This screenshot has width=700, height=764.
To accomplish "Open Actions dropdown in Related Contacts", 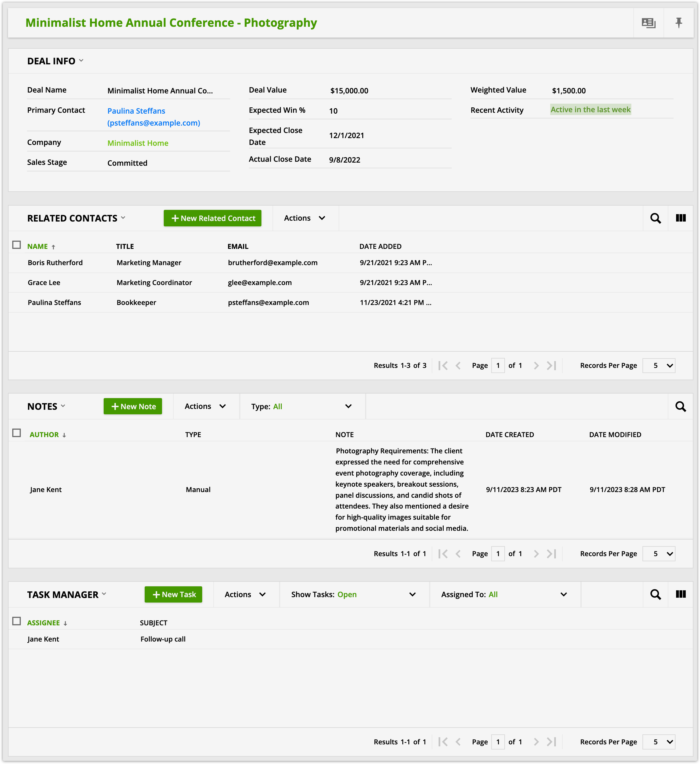I will pos(305,218).
